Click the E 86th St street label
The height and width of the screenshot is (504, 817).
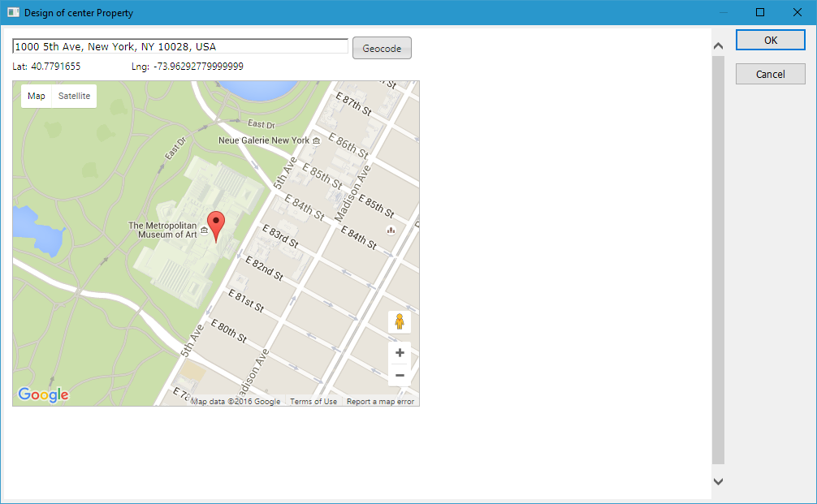(348, 146)
